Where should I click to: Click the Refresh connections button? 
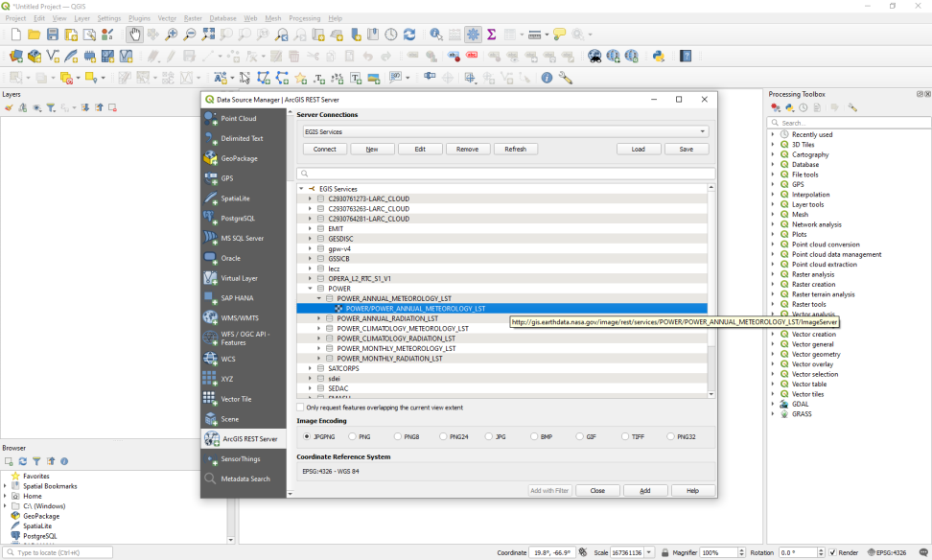click(x=515, y=150)
